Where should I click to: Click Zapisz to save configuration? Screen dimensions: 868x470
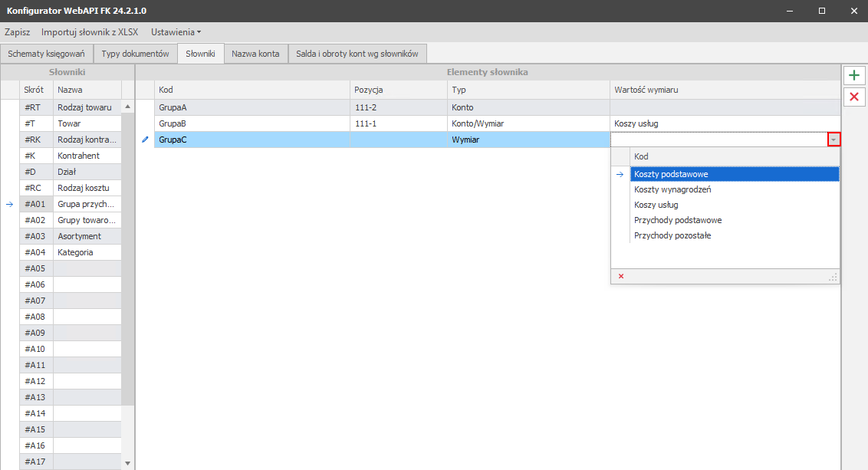point(17,32)
